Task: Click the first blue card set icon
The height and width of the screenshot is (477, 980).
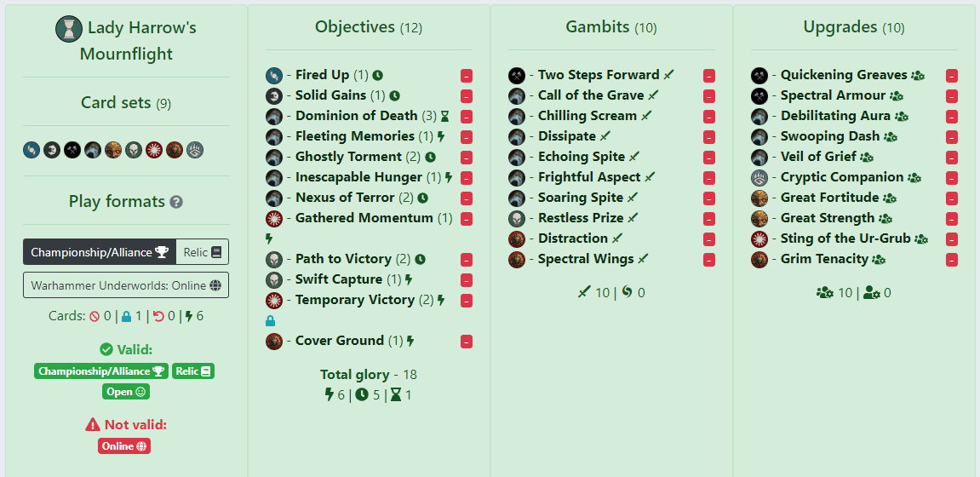Action: pyautogui.click(x=31, y=150)
